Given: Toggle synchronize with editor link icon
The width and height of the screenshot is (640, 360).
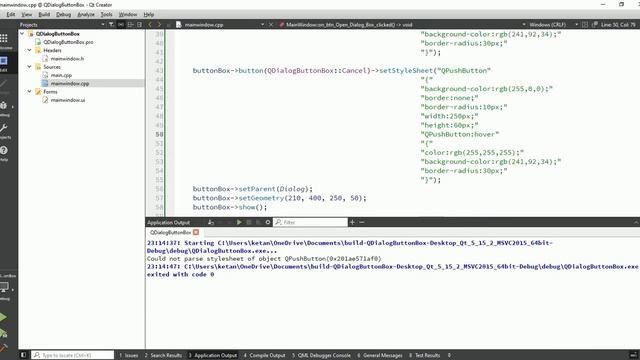Looking at the screenshot, I should pyautogui.click(x=121, y=24).
